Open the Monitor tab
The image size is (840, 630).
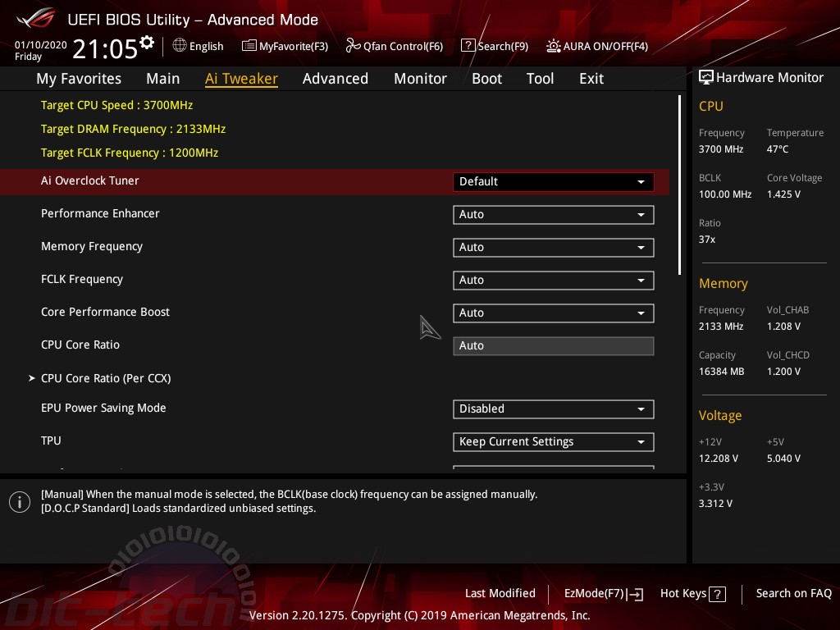pyautogui.click(x=420, y=79)
